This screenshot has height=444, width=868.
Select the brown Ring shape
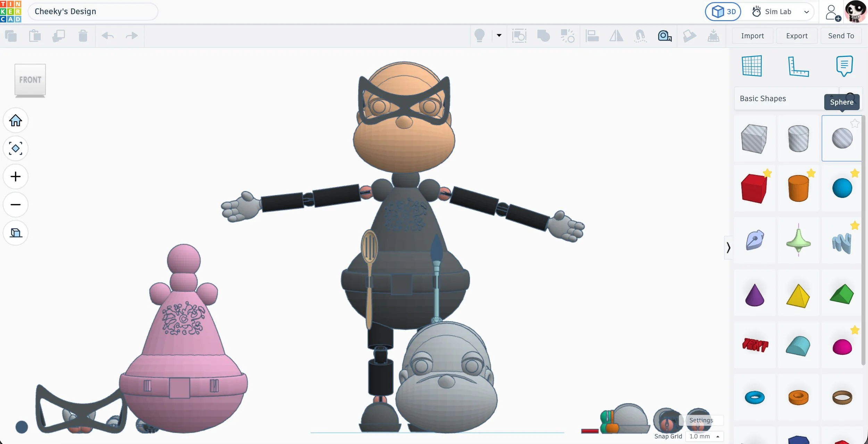coord(842,397)
